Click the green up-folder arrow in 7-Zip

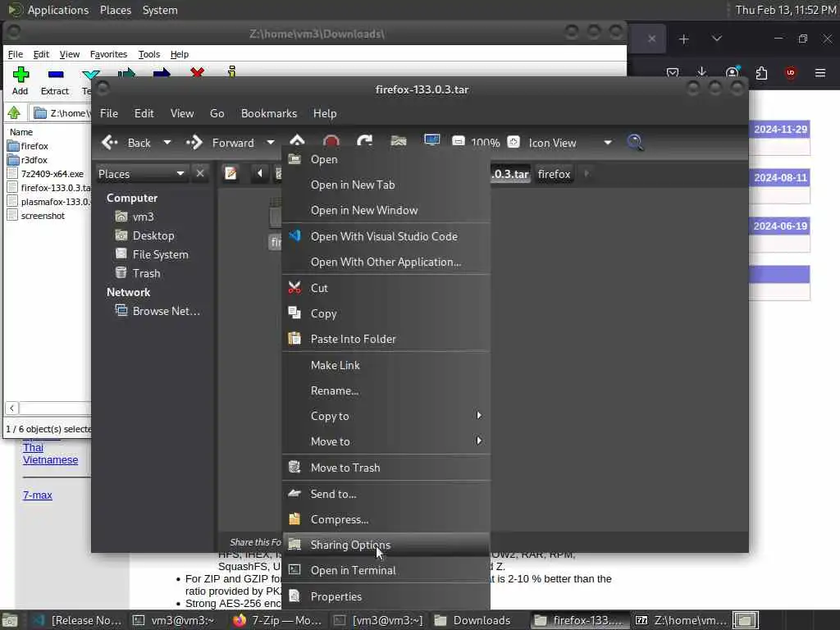14,113
